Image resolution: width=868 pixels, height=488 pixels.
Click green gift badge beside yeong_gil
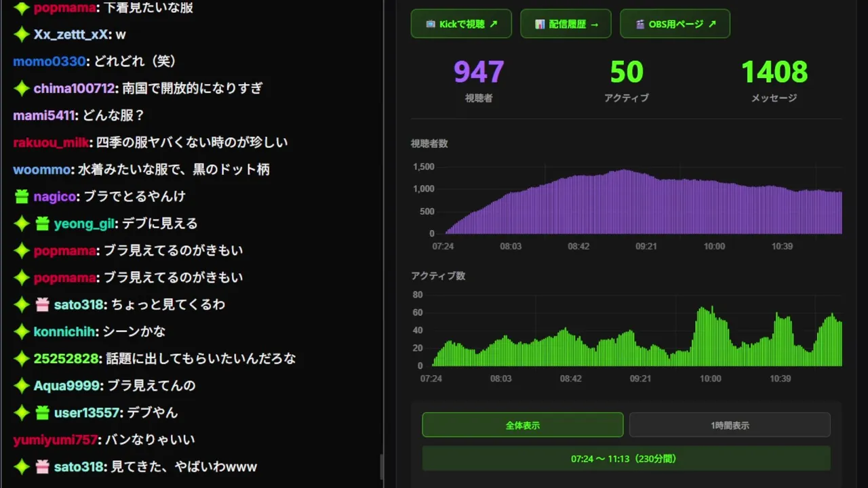[42, 224]
